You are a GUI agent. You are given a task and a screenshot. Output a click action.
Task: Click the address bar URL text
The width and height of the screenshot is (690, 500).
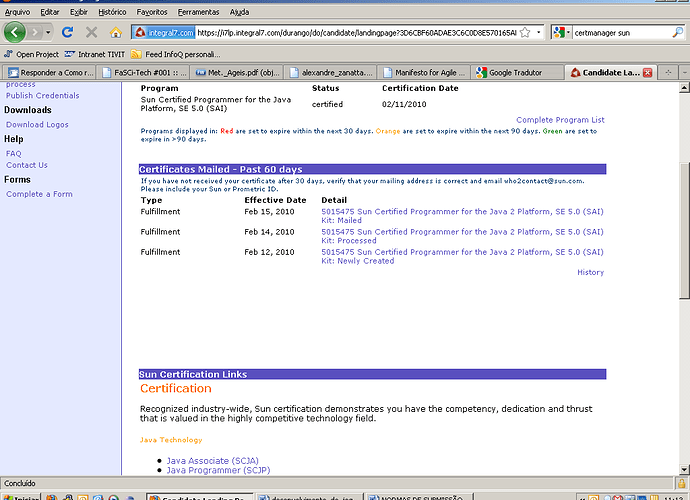tap(356, 33)
